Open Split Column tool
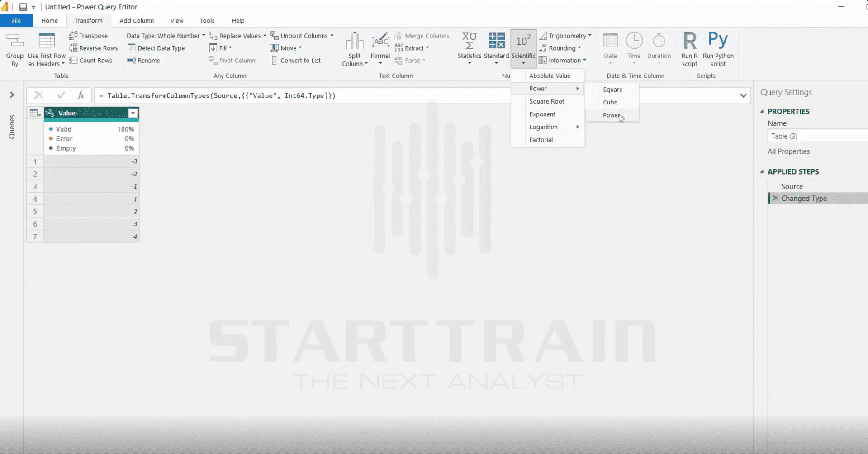 355,50
